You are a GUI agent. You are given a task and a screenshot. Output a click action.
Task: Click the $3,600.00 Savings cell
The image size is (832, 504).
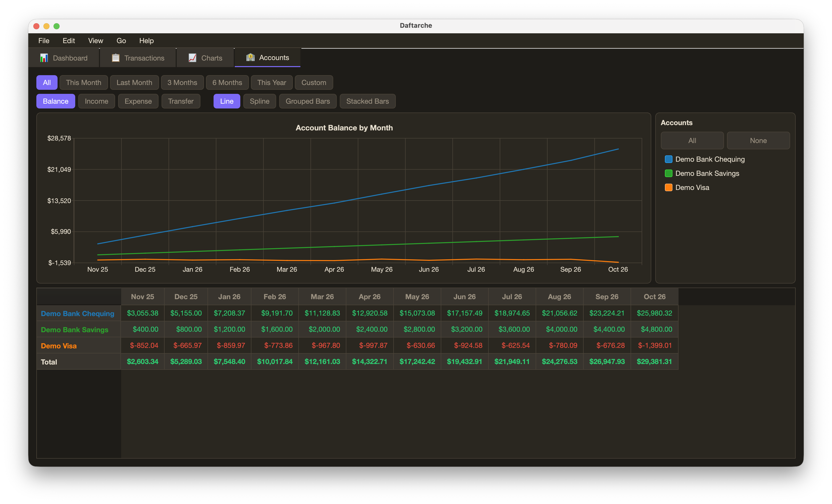512,329
